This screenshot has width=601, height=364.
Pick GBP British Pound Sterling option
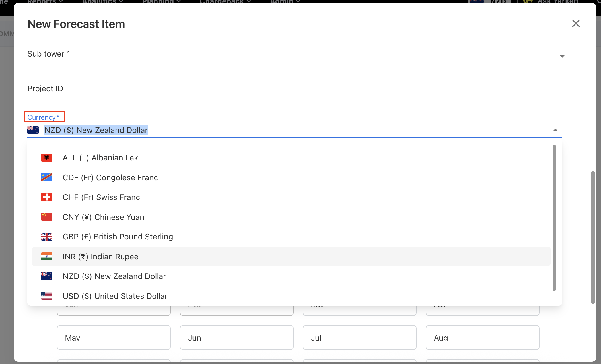tap(118, 237)
